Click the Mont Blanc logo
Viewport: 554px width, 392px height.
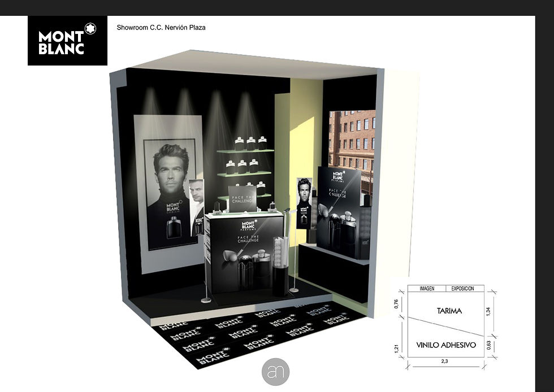67,41
